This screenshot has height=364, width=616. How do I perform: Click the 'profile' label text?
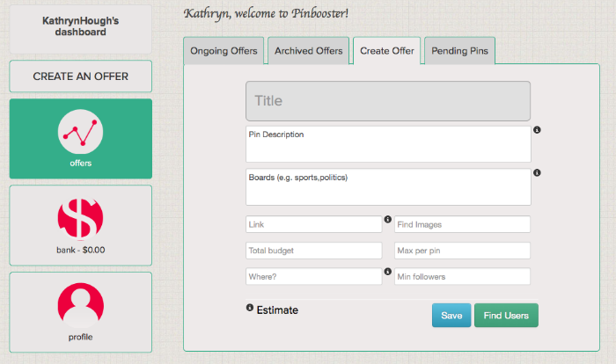click(x=81, y=337)
